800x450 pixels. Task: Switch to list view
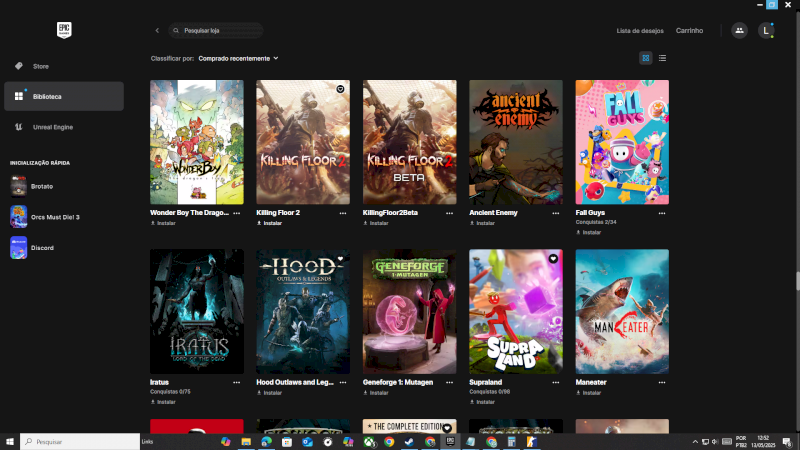pos(662,58)
